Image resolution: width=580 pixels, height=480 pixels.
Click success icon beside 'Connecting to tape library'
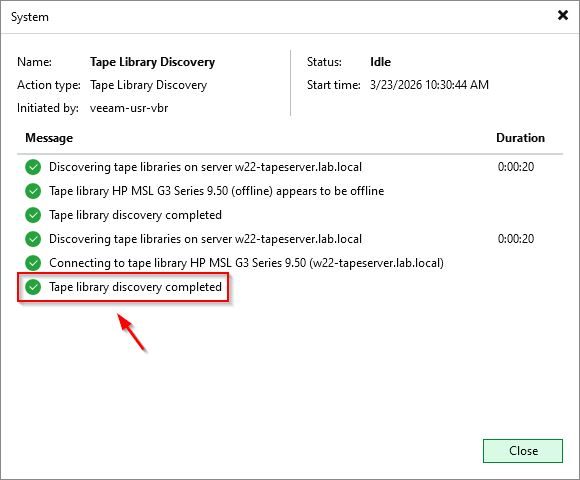pos(33,263)
